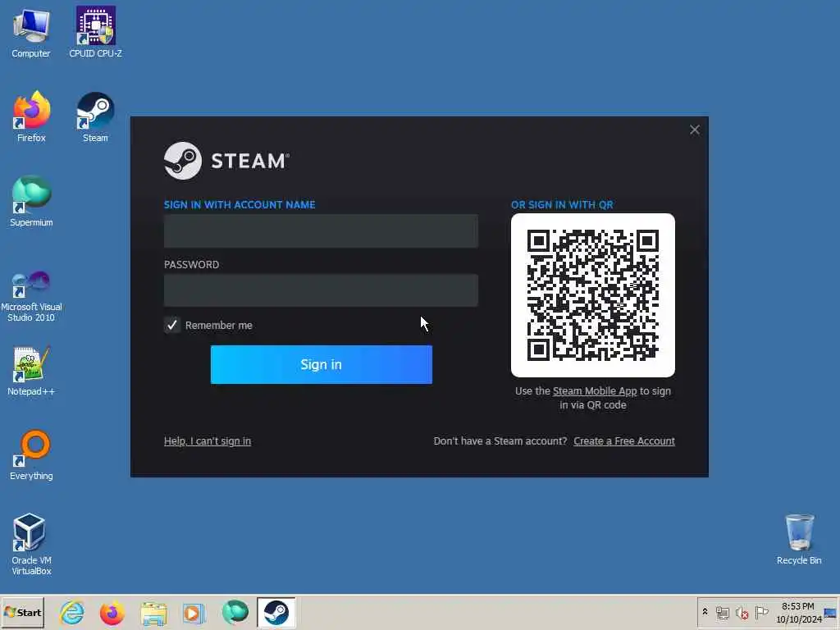Launch Firefox from the taskbar
The image size is (840, 630).
[112, 612]
